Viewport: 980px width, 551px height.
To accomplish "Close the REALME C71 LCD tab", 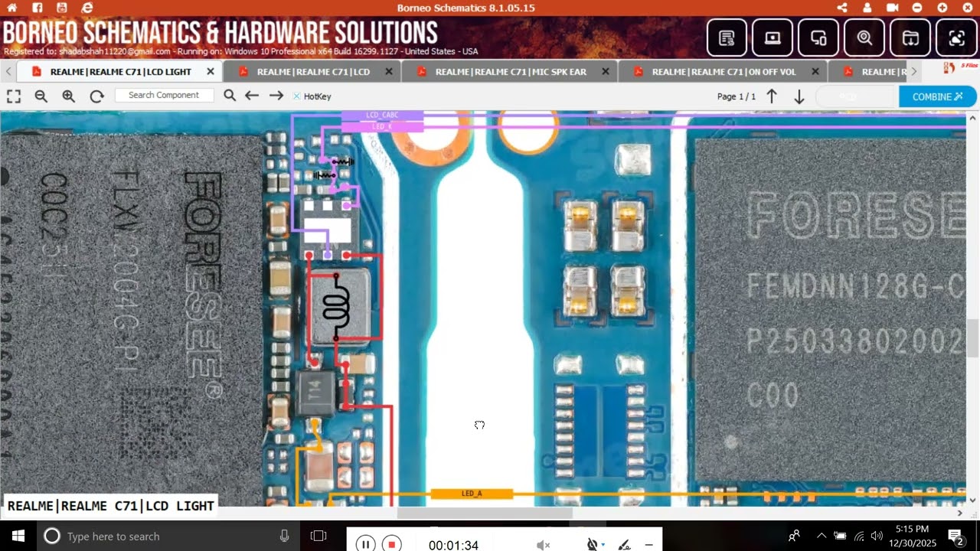I will [x=388, y=72].
